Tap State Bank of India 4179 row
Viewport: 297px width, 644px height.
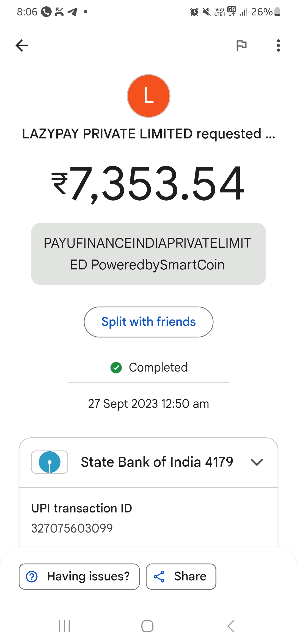pyautogui.click(x=157, y=462)
